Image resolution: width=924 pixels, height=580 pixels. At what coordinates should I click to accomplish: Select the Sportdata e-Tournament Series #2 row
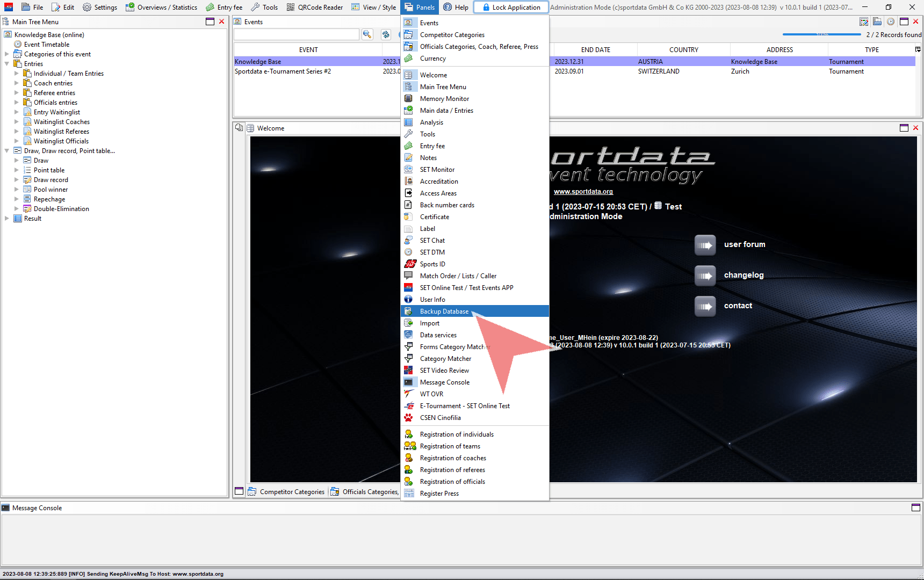[283, 71]
